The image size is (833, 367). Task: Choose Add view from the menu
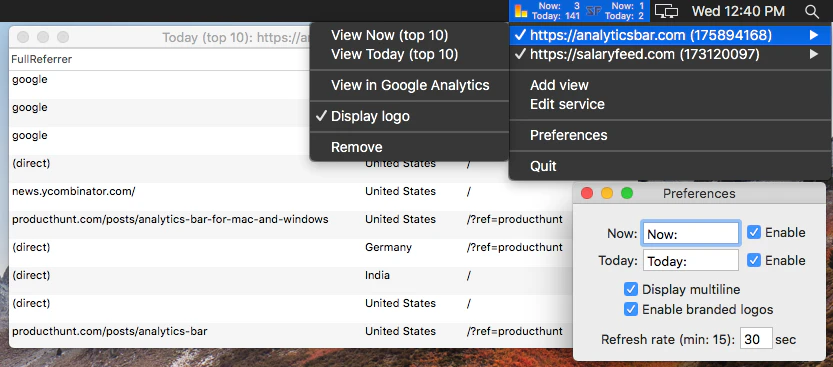(559, 85)
